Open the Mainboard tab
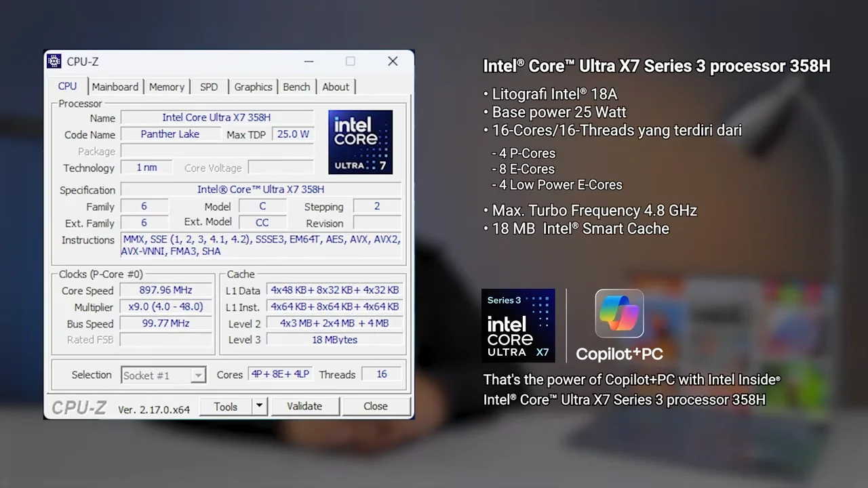This screenshot has height=488, width=868. pyautogui.click(x=115, y=87)
